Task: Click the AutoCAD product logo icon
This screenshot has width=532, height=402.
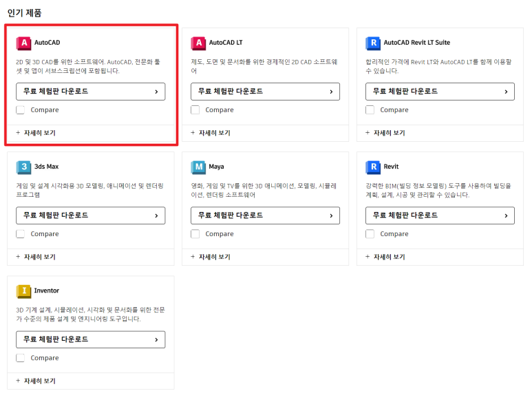Action: coord(23,43)
